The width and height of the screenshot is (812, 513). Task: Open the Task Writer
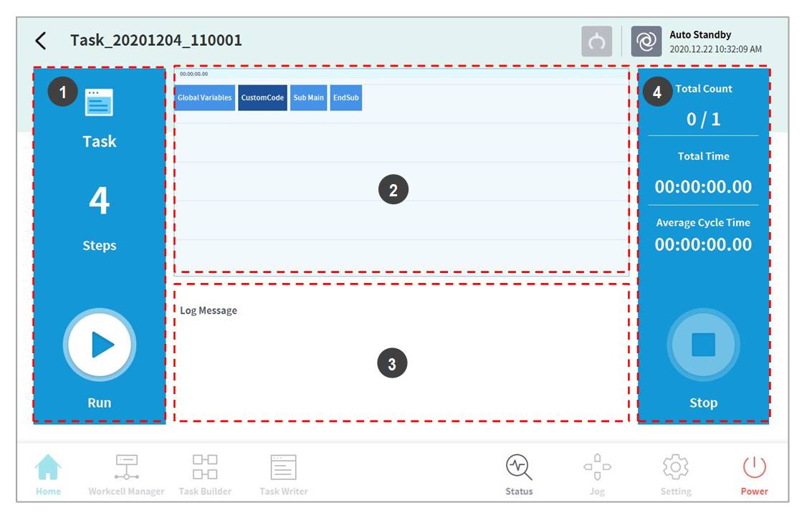pyautogui.click(x=283, y=474)
